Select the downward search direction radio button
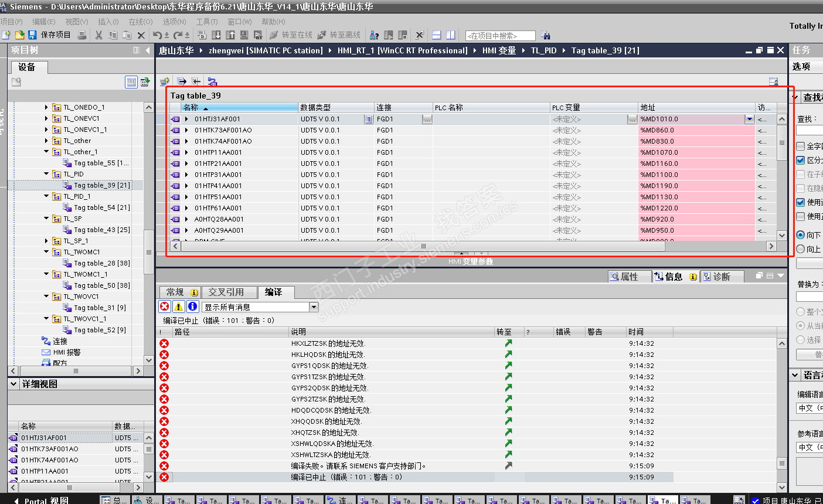Screen dimensions: 823x504 [801, 235]
